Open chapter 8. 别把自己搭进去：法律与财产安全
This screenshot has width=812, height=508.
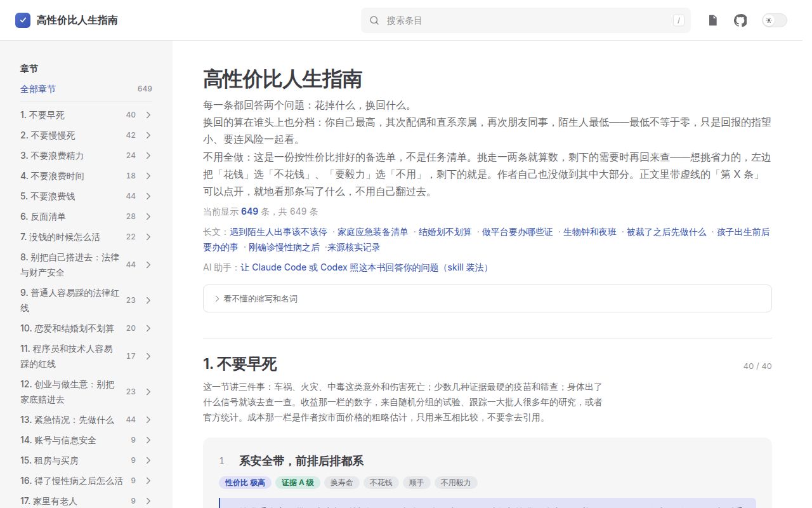point(70,265)
